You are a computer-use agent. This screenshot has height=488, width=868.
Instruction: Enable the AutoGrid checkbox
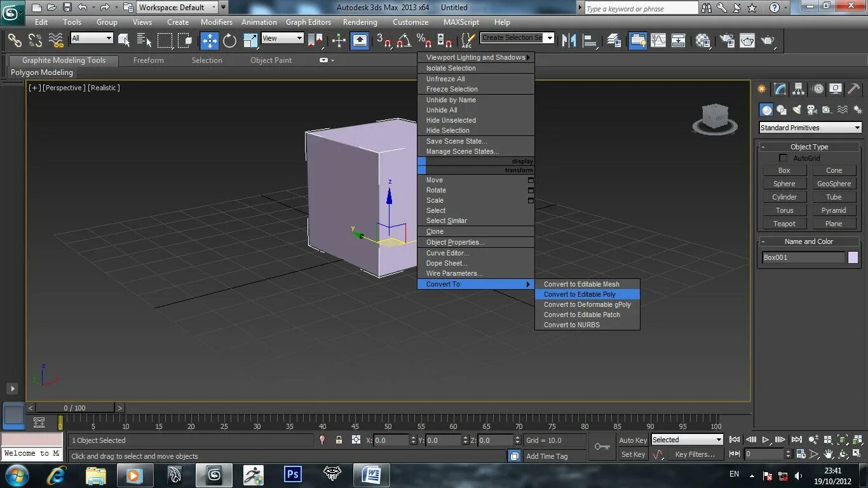click(x=783, y=158)
